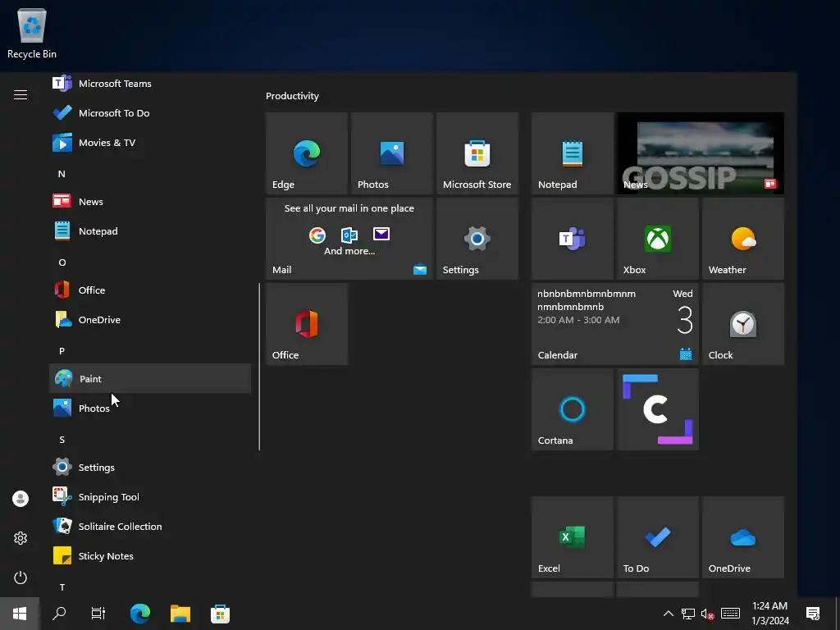Screen dimensions: 840x630
Task: Open Movies & TV app
Action: point(150,143)
